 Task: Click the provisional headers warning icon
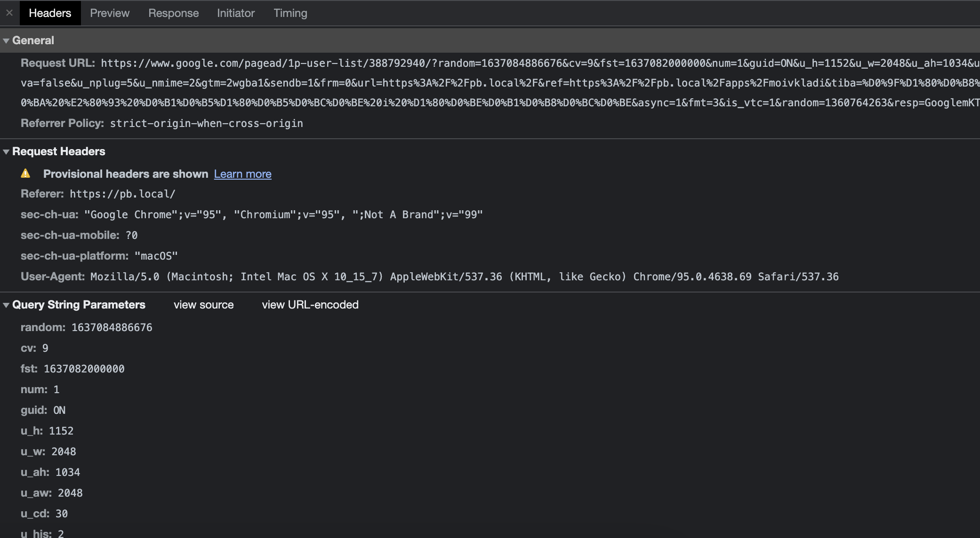pos(26,174)
